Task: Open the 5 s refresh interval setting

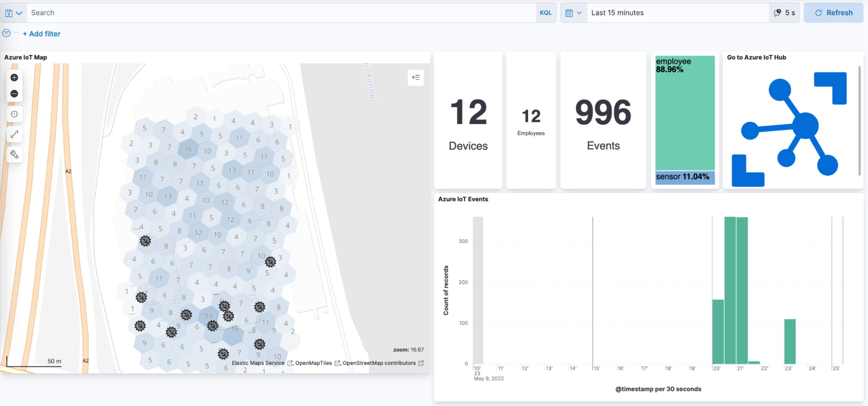Action: pyautogui.click(x=785, y=13)
